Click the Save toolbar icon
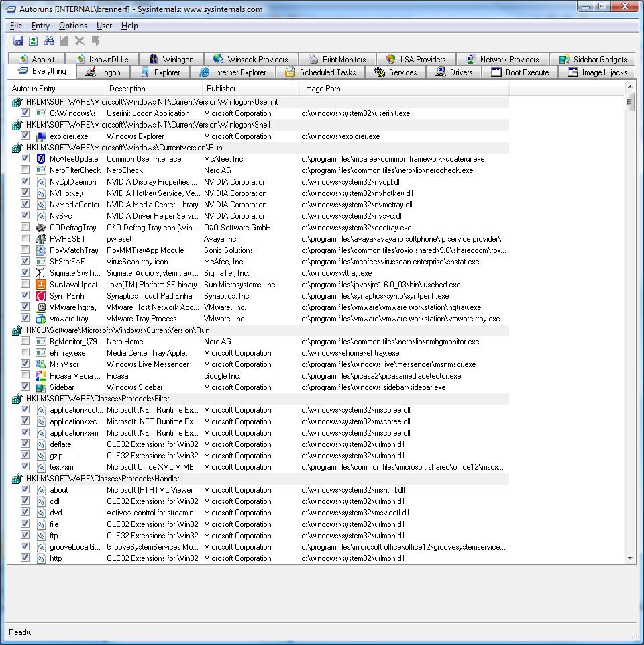 (x=18, y=41)
